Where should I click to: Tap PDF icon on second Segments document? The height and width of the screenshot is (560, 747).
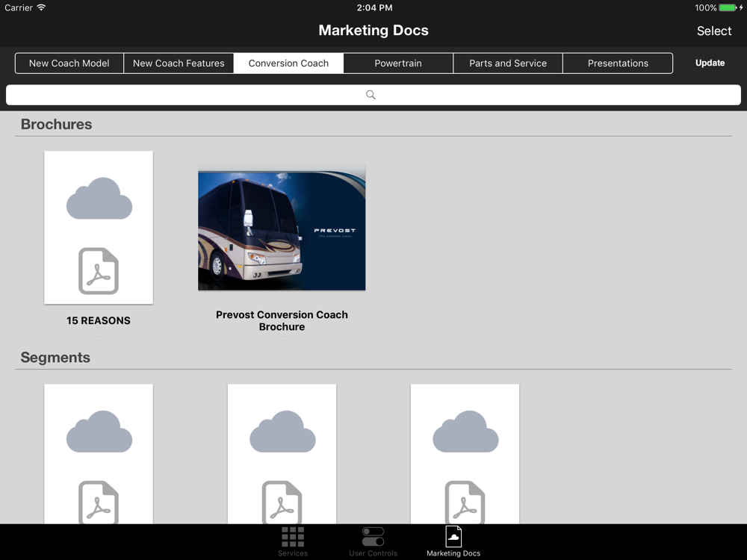(282, 503)
